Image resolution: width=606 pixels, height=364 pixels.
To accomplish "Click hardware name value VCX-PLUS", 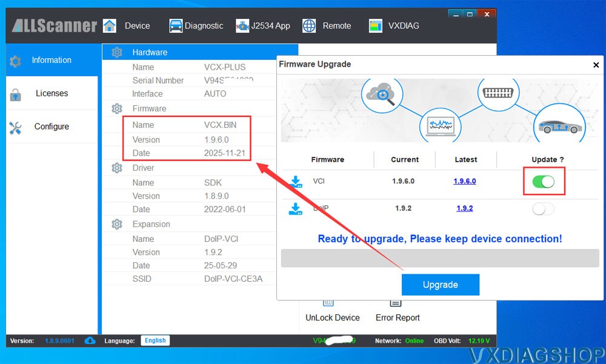I will point(225,67).
